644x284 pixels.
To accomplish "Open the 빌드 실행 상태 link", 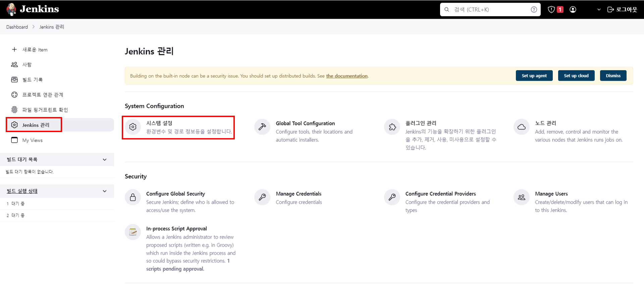I will pos(22,191).
